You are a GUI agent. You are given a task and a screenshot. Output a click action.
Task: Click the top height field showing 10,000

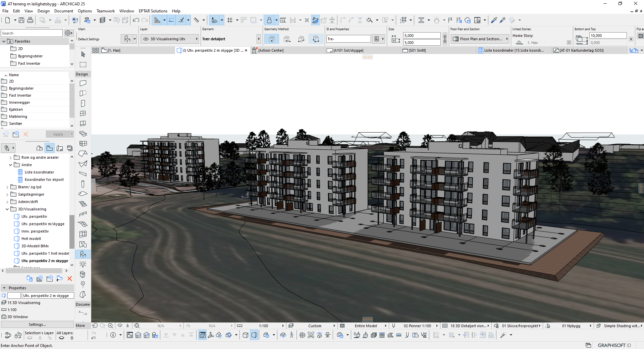pyautogui.click(x=608, y=36)
